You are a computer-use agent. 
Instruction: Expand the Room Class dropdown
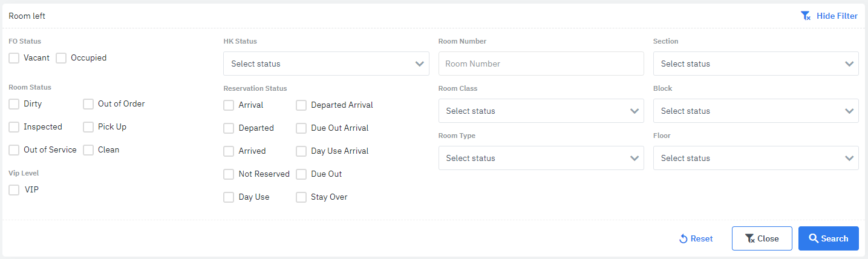pyautogui.click(x=541, y=111)
